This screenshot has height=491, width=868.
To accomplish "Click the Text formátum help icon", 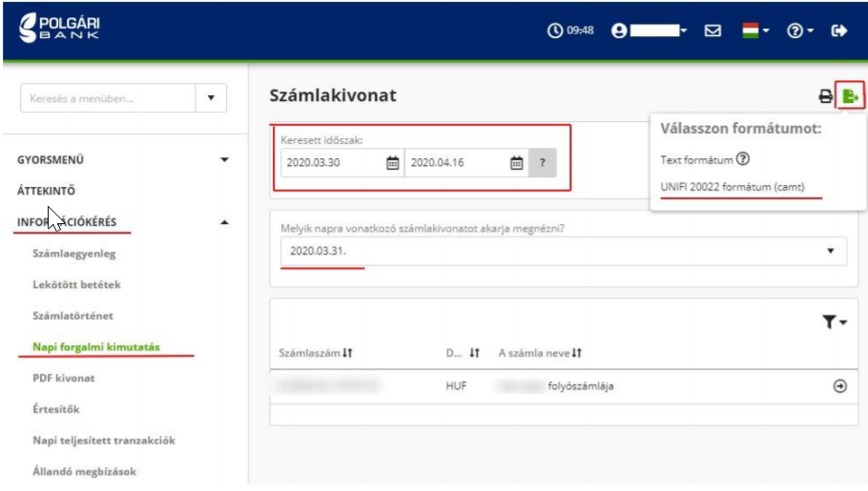I will tap(742, 159).
